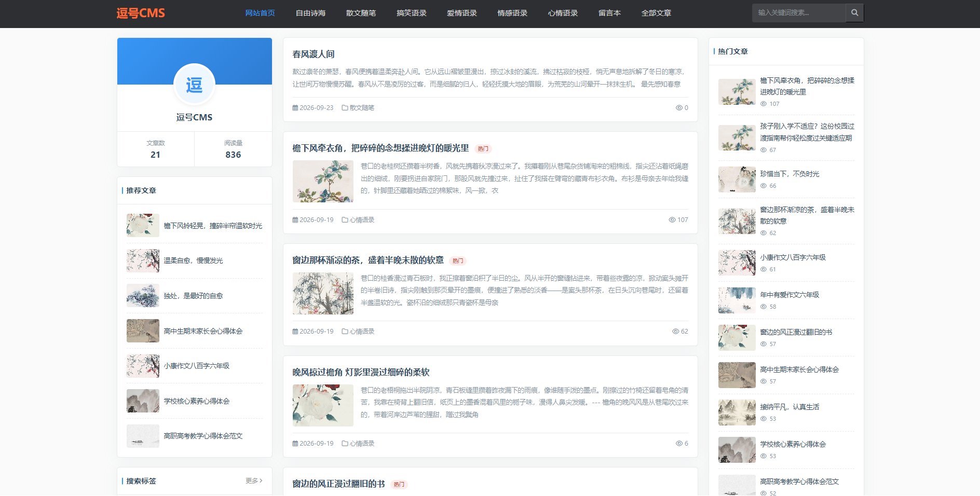
Task: Open the 自由诗海 nav item
Action: click(x=310, y=13)
